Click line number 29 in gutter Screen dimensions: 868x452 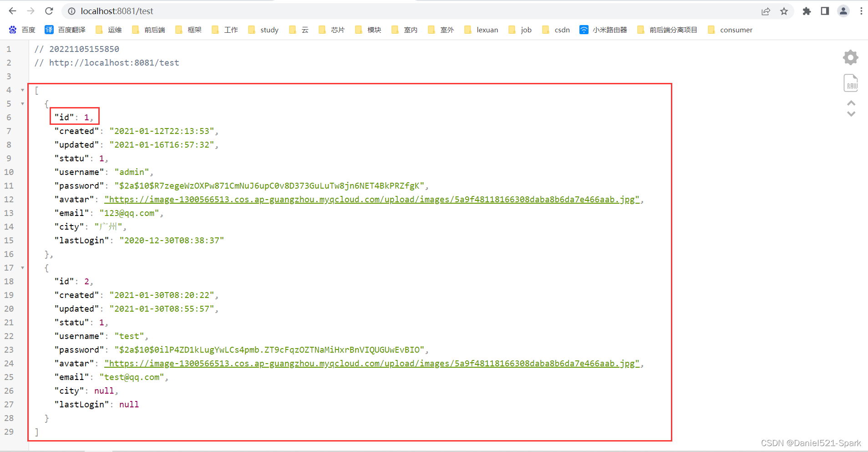coord(9,431)
